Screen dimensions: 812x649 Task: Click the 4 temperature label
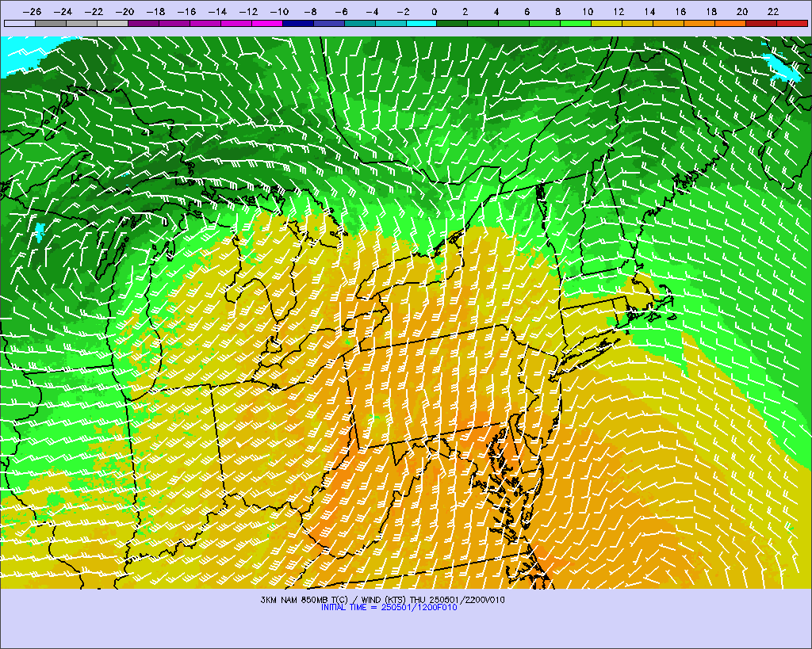[x=496, y=11]
